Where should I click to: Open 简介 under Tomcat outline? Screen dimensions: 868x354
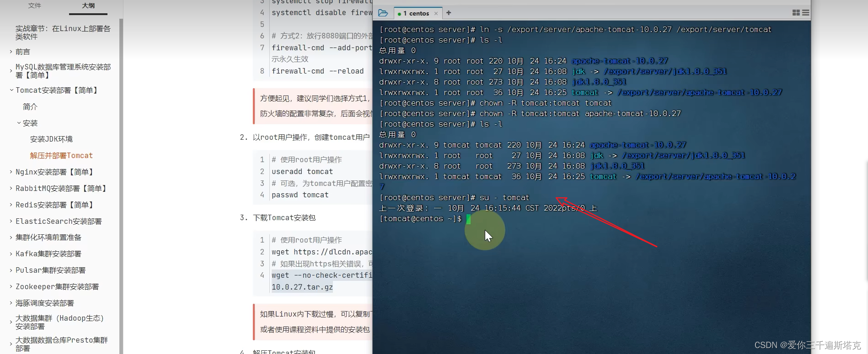coord(30,106)
